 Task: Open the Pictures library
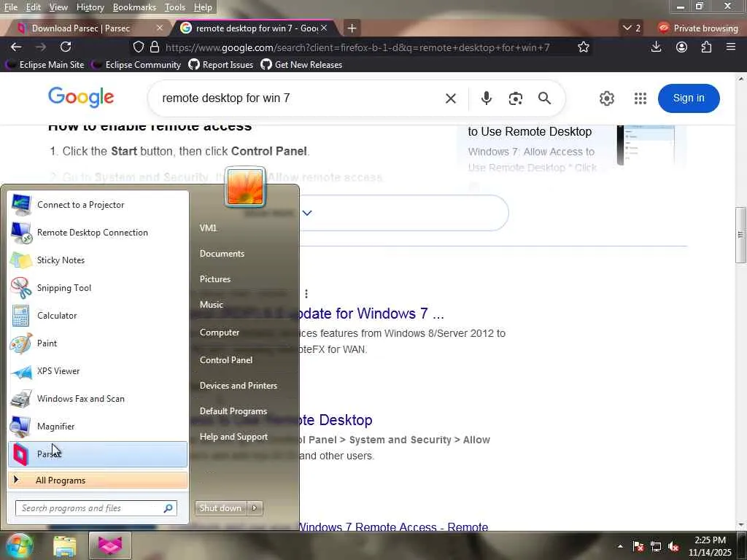coord(215,279)
